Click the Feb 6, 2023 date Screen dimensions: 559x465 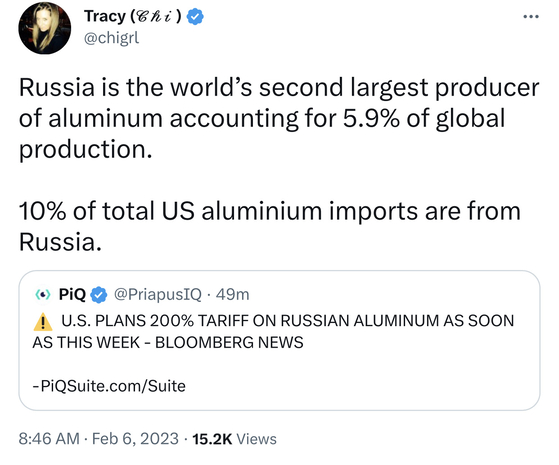[135, 439]
